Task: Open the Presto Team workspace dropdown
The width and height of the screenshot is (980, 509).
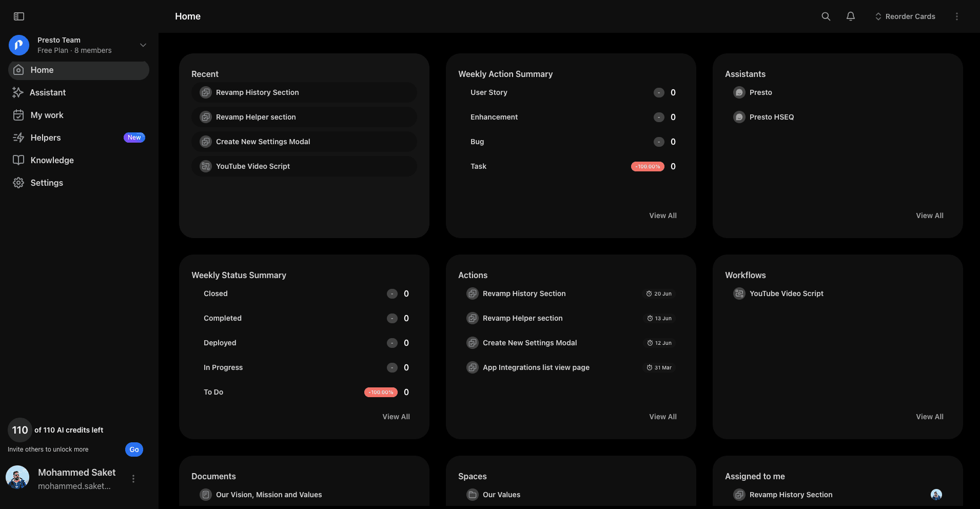Action: [x=143, y=45]
